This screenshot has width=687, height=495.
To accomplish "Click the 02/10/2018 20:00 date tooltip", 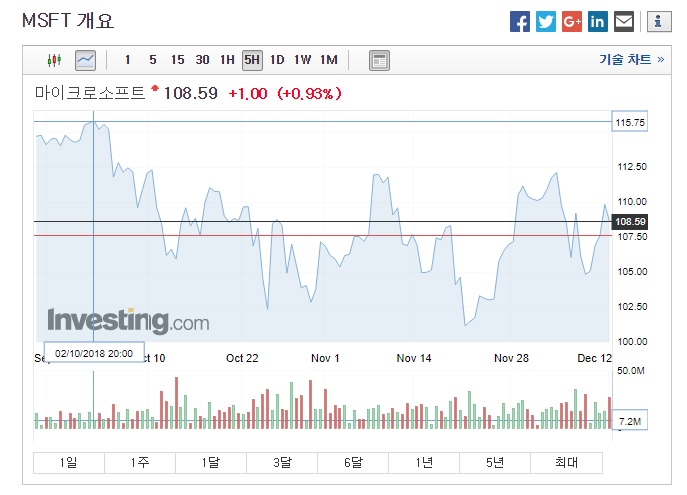I will (x=94, y=354).
